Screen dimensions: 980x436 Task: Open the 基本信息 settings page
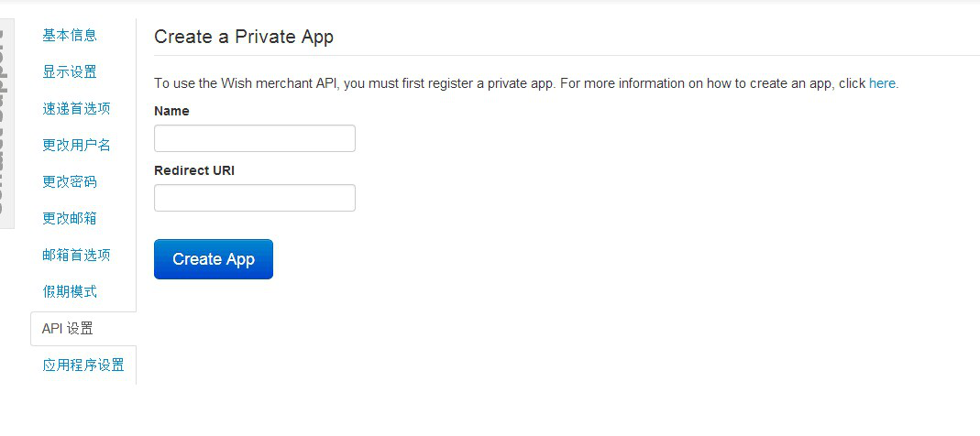tap(70, 36)
